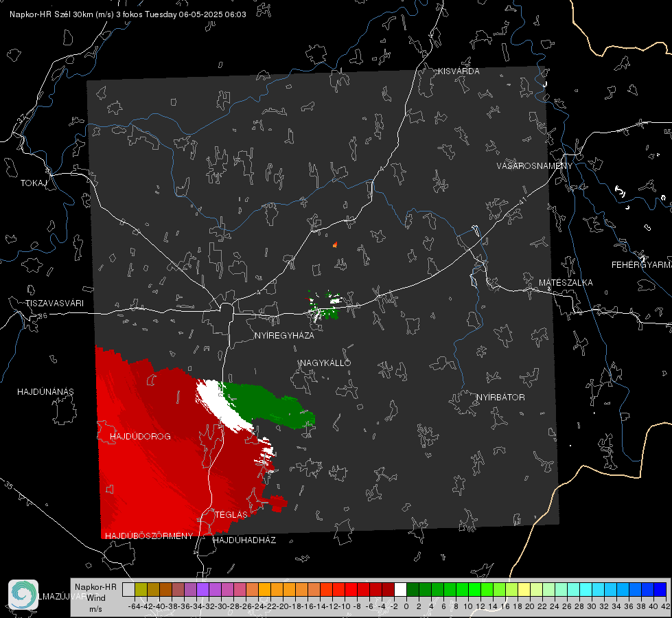
Task: Click the TISZAVASVÁRI town label
Action: coord(54,304)
